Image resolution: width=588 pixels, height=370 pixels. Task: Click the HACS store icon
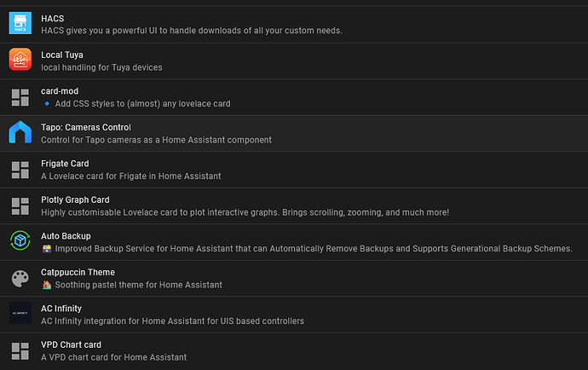click(x=20, y=23)
